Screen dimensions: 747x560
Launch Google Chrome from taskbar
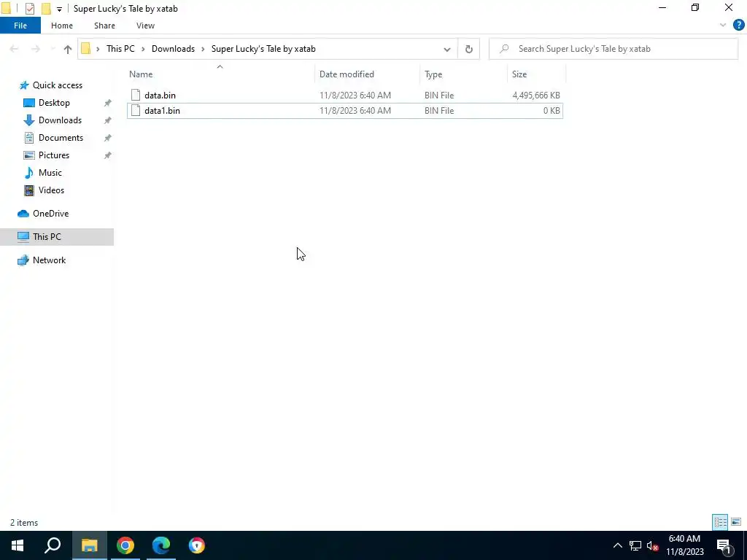tap(125, 545)
